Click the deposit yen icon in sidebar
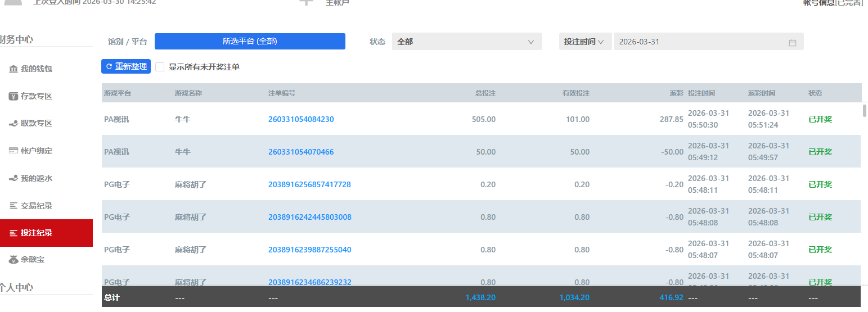 [x=14, y=96]
